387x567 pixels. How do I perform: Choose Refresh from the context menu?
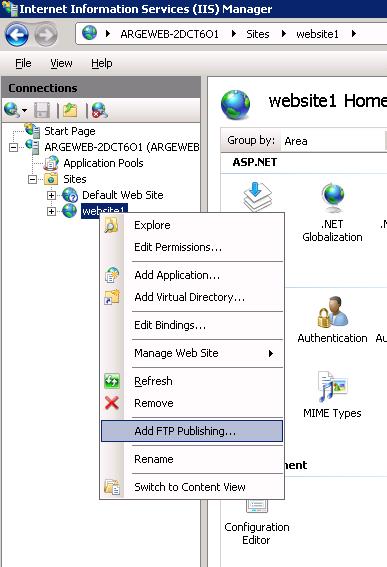click(192, 381)
